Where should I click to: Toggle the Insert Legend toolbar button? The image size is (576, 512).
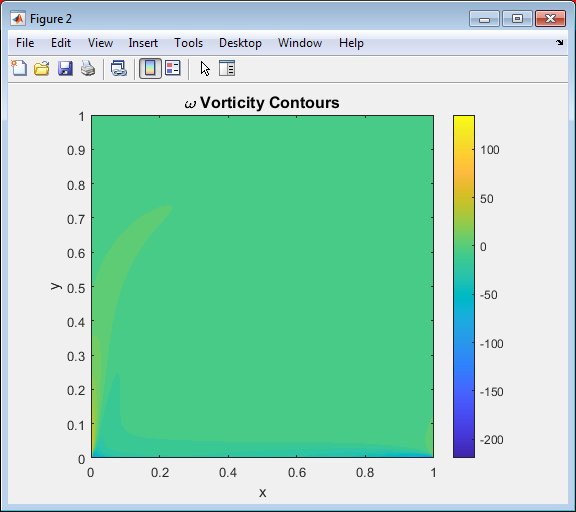pos(173,68)
